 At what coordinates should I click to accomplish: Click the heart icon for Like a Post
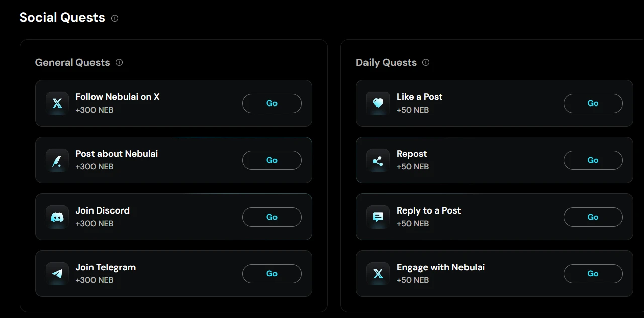click(378, 103)
